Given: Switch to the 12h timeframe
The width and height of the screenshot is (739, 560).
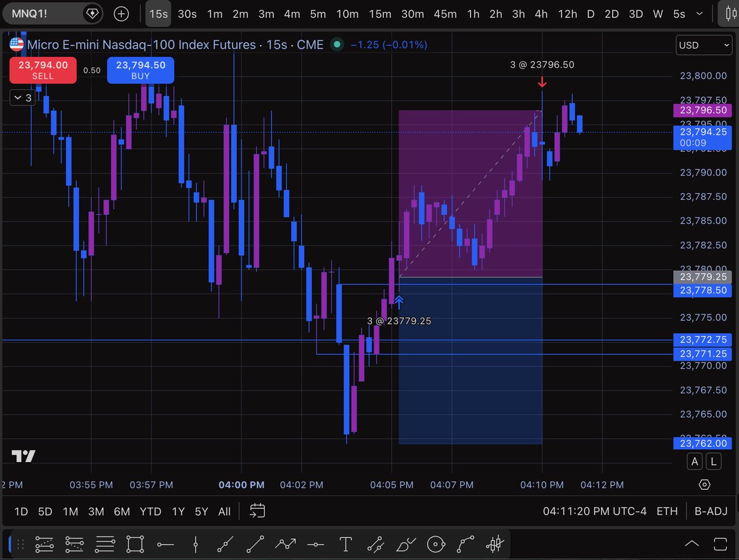Looking at the screenshot, I should click(x=567, y=14).
